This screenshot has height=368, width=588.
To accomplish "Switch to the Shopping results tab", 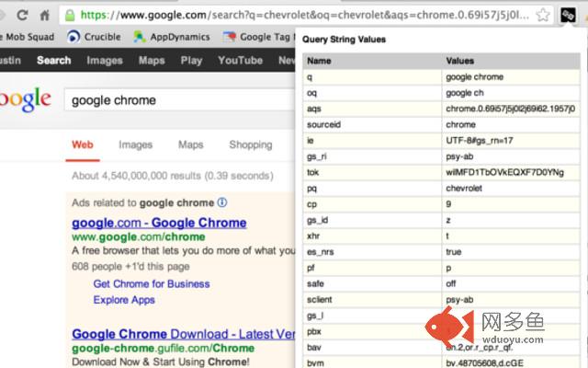I will 251,144.
